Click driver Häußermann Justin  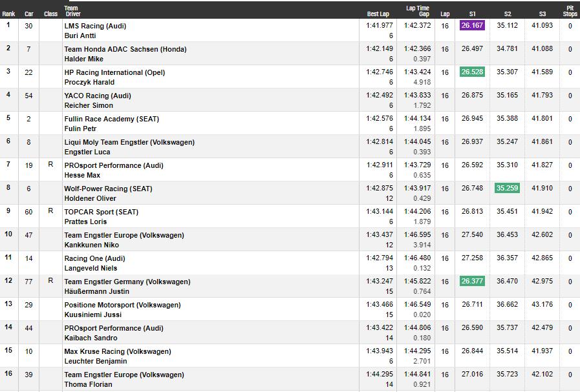97,292
